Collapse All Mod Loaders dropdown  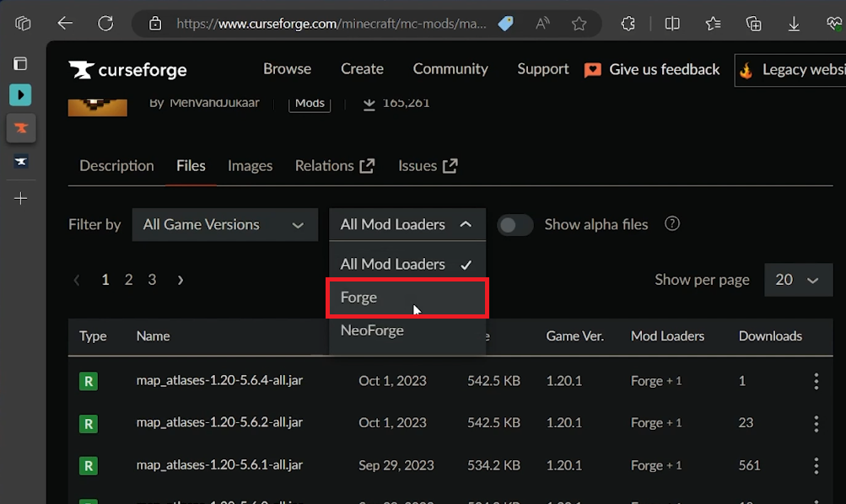[x=407, y=224]
